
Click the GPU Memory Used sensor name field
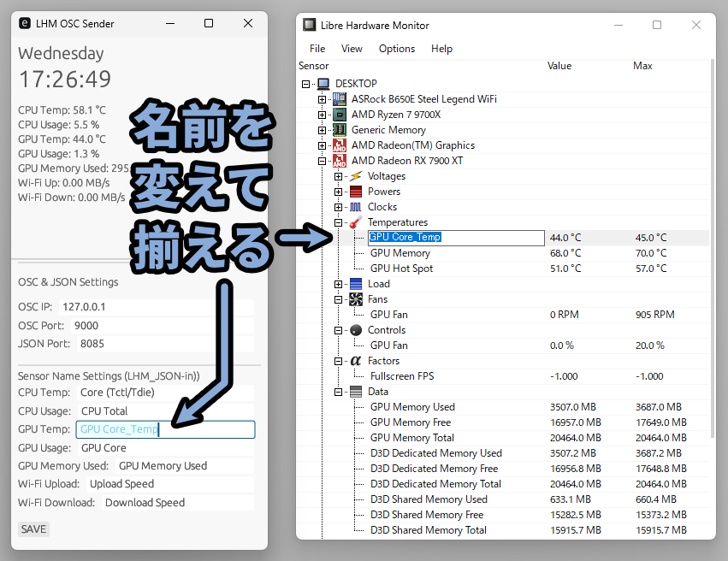[185, 466]
